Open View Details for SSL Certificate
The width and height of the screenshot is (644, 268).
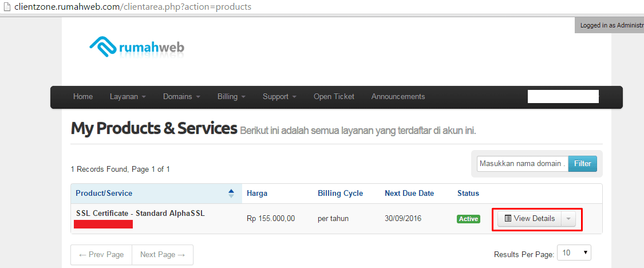coord(530,219)
